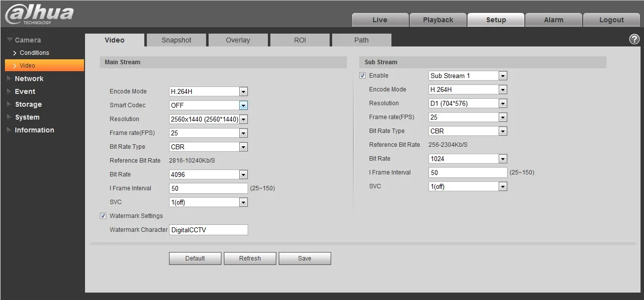Click the Save button
This screenshot has width=644, height=300.
pyautogui.click(x=305, y=258)
